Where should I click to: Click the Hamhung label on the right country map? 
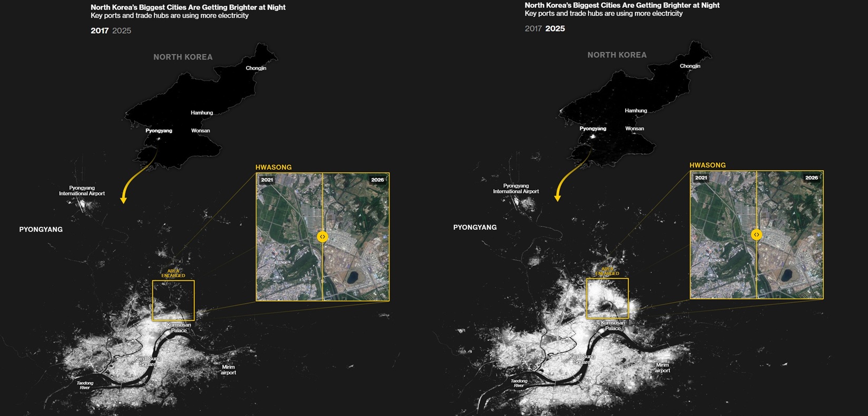(x=636, y=111)
